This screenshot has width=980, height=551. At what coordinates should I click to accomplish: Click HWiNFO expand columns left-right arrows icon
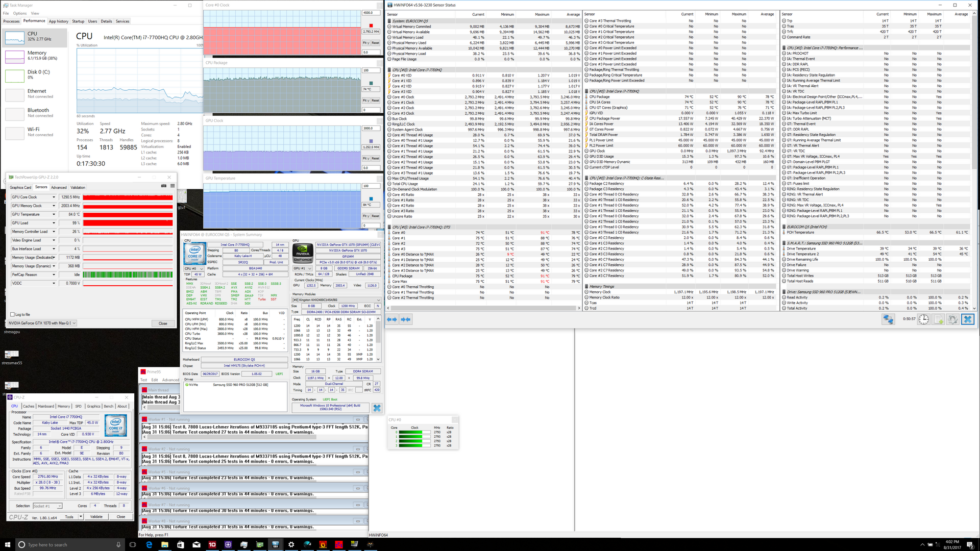(x=392, y=319)
